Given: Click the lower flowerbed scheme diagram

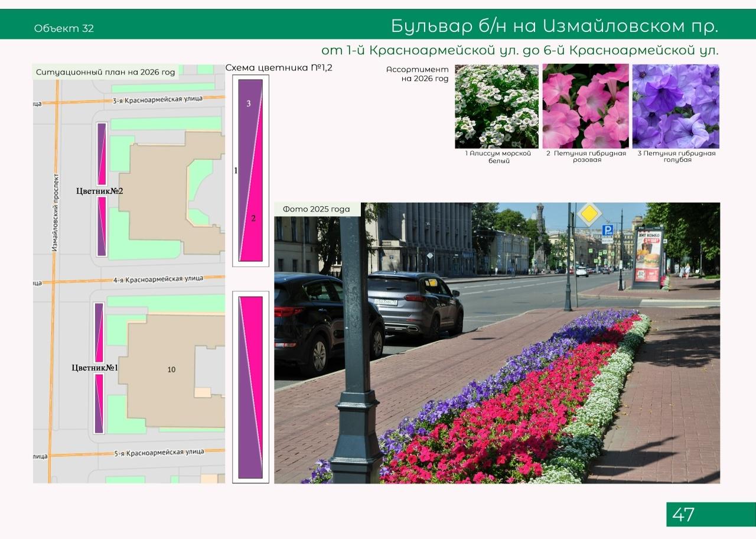Looking at the screenshot, I should (x=250, y=387).
